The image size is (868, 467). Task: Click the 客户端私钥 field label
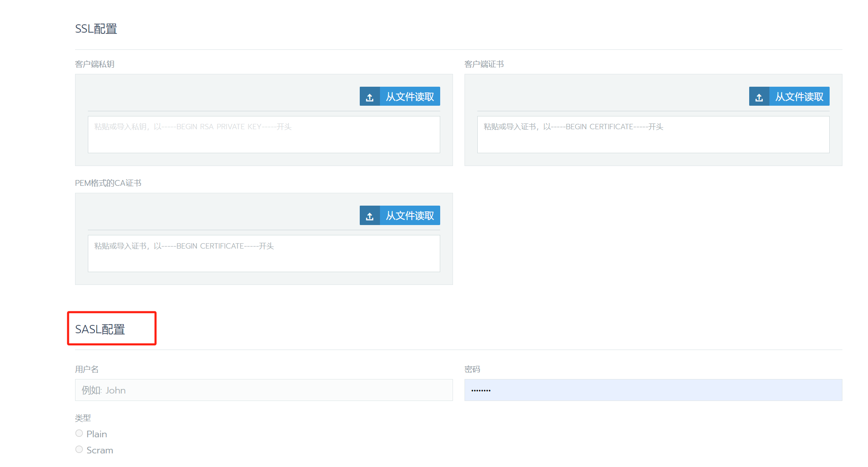point(94,64)
